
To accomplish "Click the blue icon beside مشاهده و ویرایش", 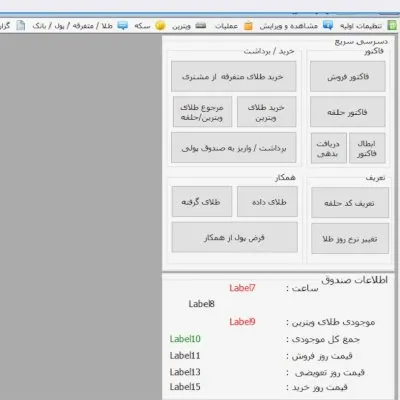I will pyautogui.click(x=328, y=25).
